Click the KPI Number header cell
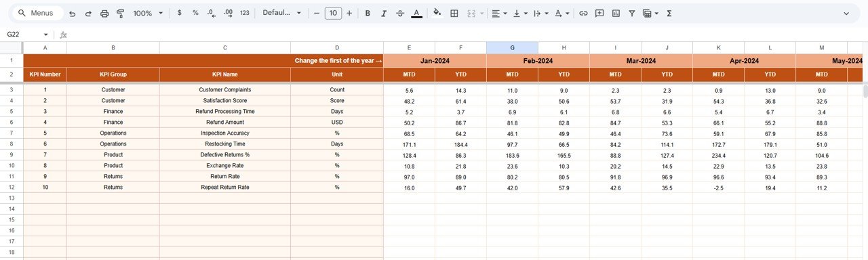868x260 pixels. (x=45, y=74)
